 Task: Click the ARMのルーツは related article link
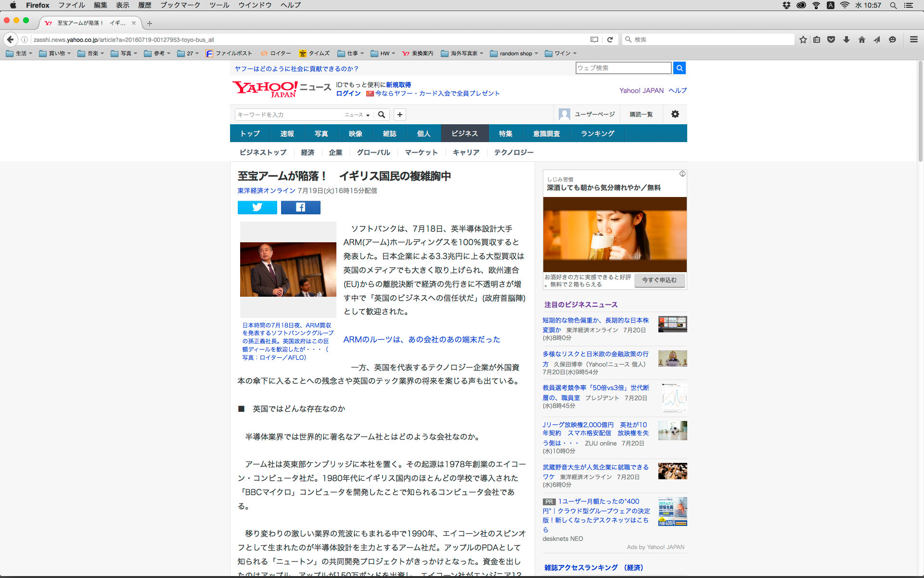click(x=422, y=340)
